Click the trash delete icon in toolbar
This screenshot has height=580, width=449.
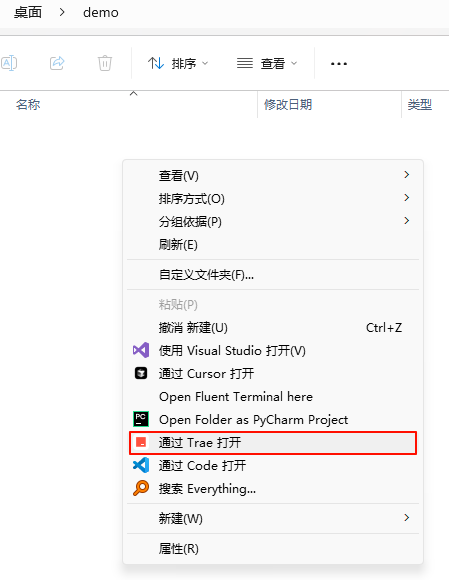pos(105,63)
